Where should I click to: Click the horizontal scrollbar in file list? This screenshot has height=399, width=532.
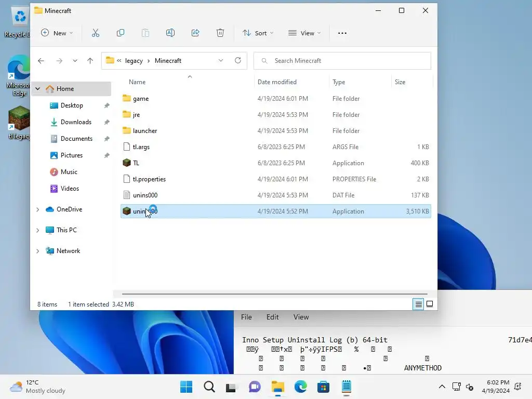[274, 294]
